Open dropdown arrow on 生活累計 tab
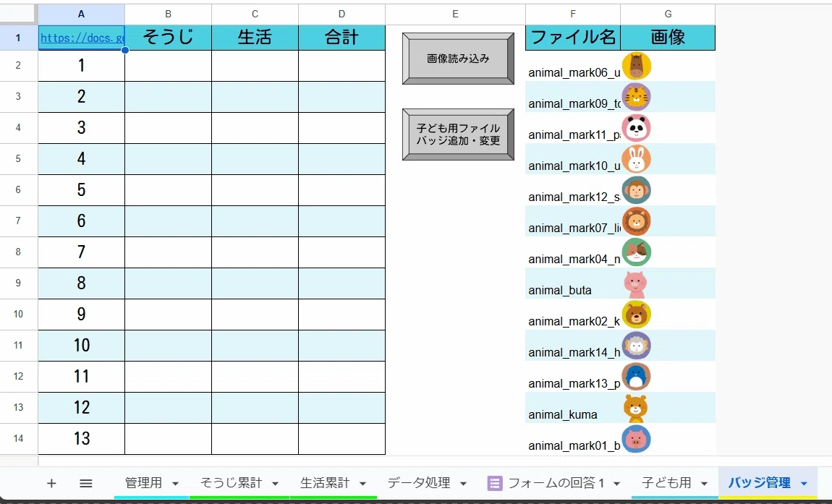This screenshot has width=832, height=504. [363, 483]
